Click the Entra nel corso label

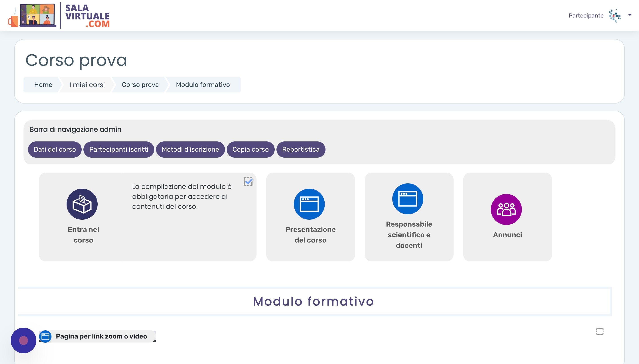[x=83, y=235]
